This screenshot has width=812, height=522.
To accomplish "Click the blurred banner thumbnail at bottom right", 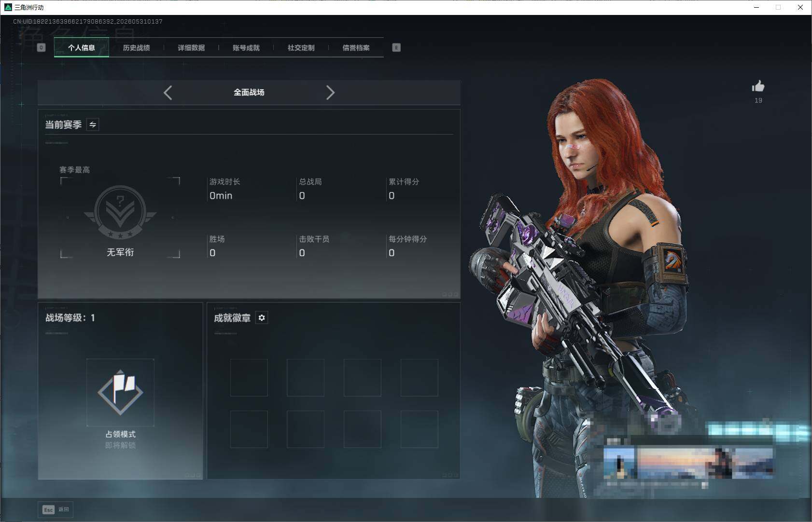I will 688,462.
